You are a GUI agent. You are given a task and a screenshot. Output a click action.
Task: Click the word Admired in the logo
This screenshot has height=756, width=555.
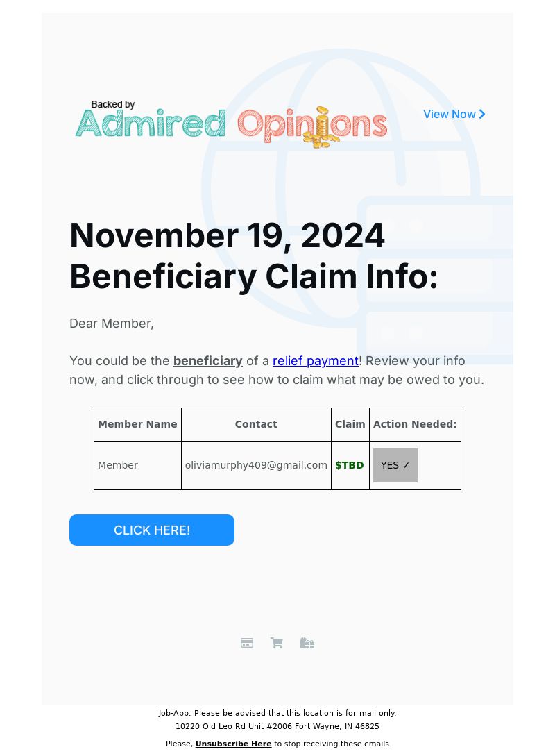click(151, 125)
